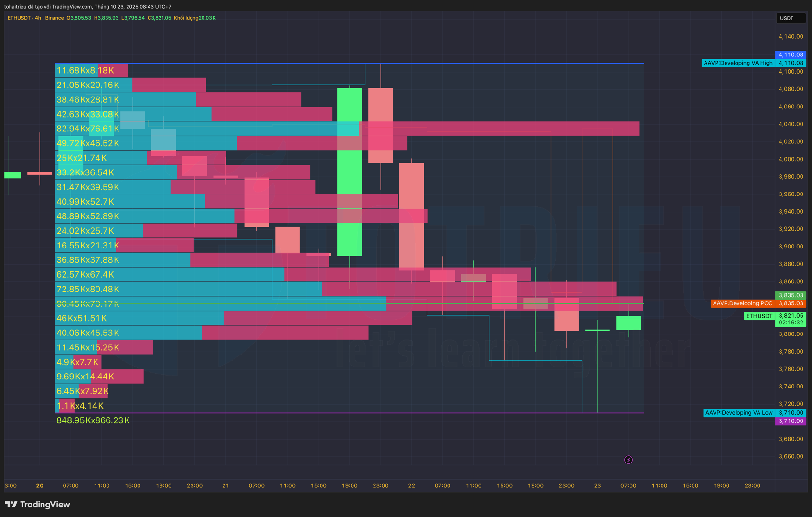Click the orange AAVP:Developing POC label
The image size is (812, 517).
click(x=742, y=303)
